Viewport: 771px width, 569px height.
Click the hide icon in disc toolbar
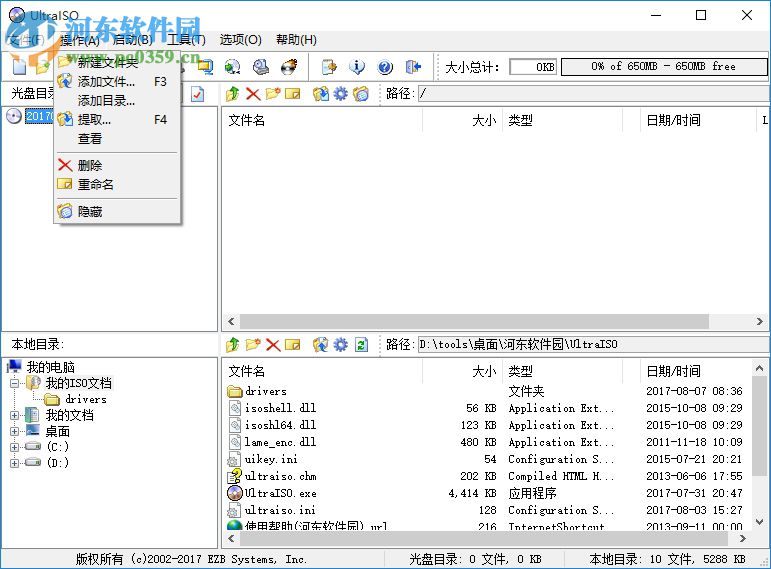pyautogui.click(x=360, y=93)
